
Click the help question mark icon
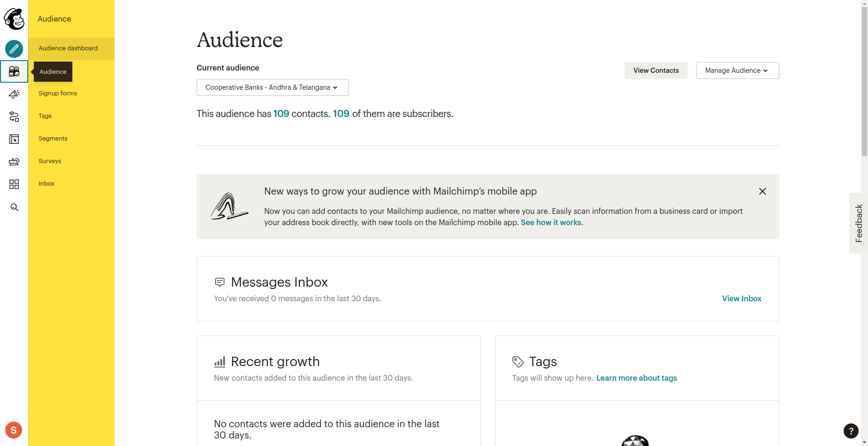[x=851, y=431]
